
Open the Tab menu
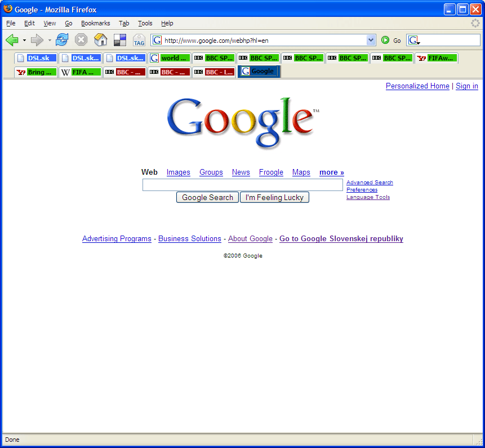point(124,23)
